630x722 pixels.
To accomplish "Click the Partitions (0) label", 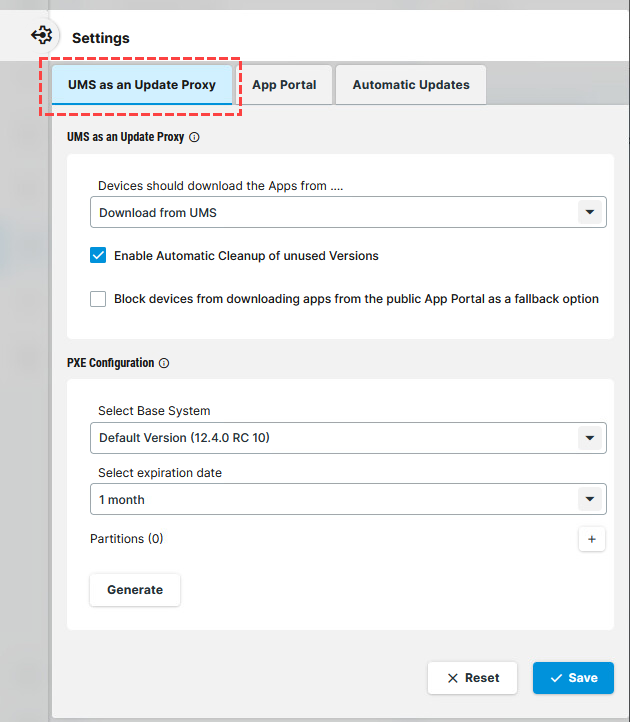I will coord(127,539).
